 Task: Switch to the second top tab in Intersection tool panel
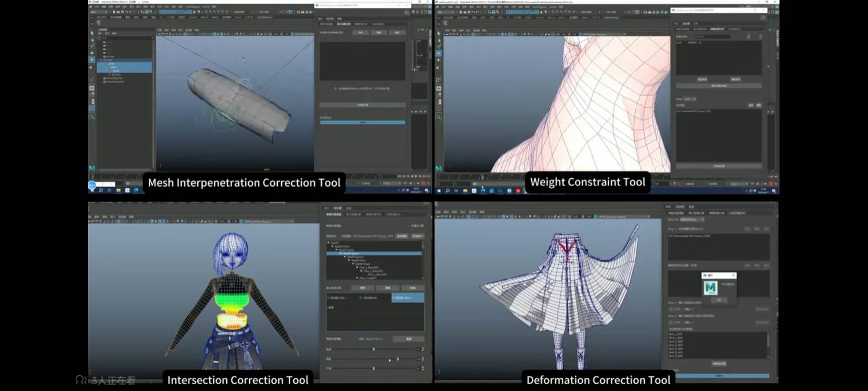(x=338, y=208)
